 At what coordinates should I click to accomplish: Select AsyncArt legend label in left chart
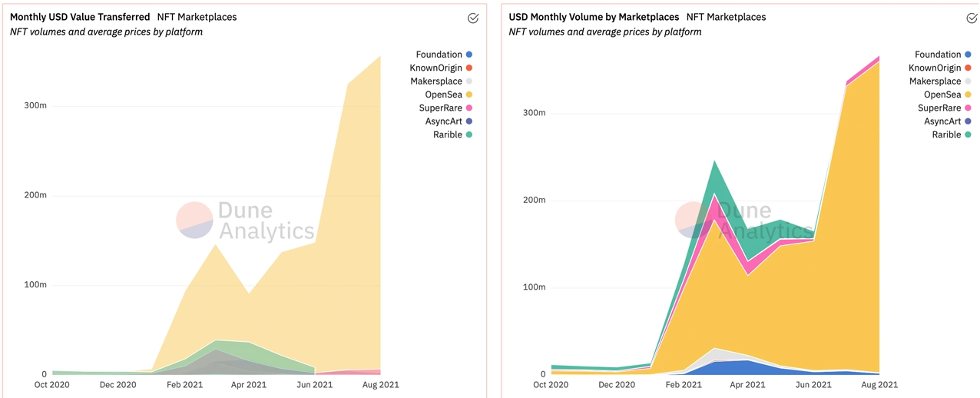click(444, 121)
